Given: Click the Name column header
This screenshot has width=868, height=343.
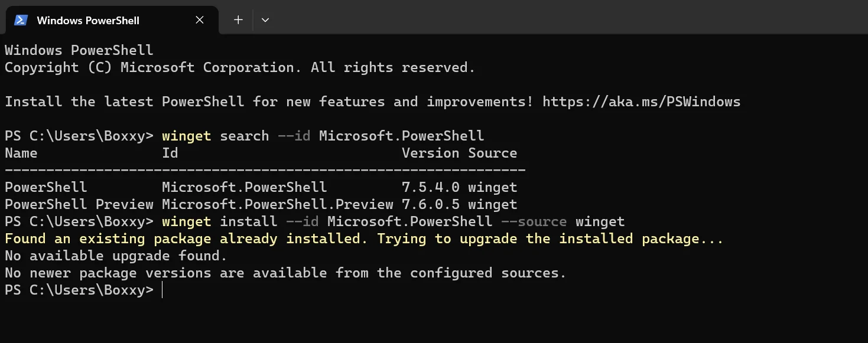Looking at the screenshot, I should [x=21, y=153].
